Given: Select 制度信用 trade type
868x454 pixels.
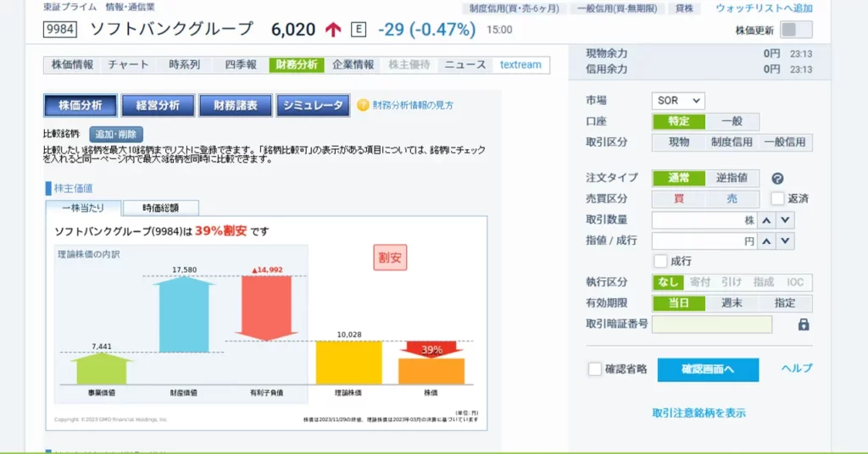Looking at the screenshot, I should point(732,142).
